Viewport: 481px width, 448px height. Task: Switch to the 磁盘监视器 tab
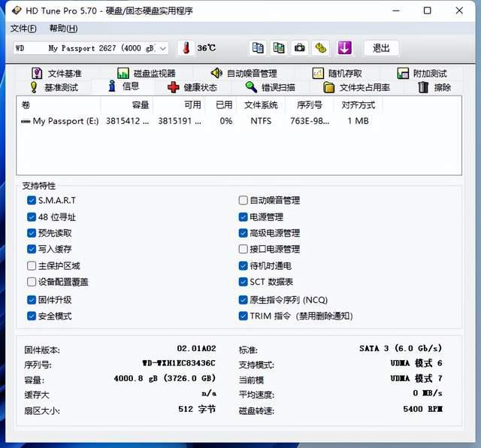147,74
